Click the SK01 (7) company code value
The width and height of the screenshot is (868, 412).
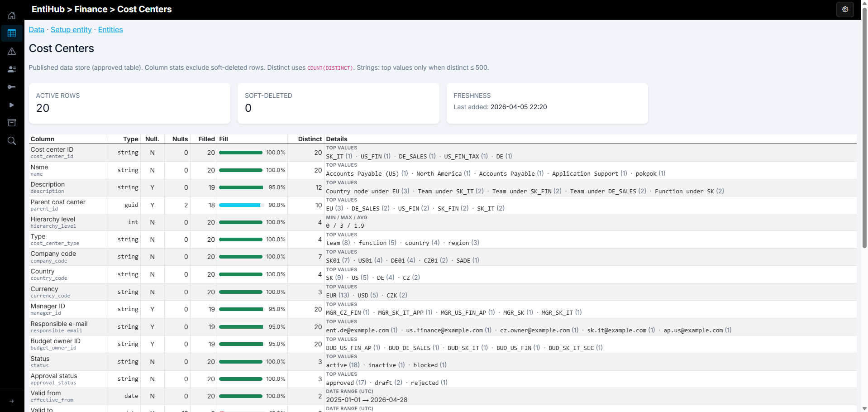point(338,260)
